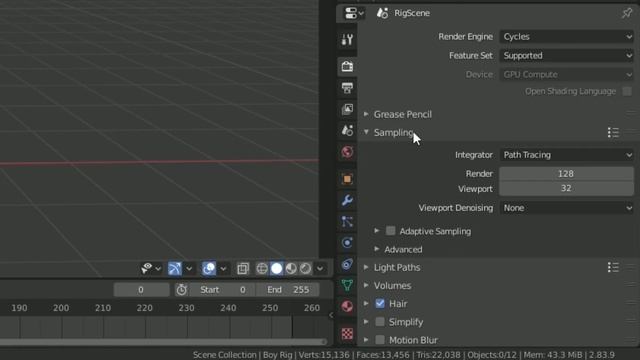640x360 pixels.
Task: Open the Device dropdown showing GPU Compute
Action: (567, 74)
